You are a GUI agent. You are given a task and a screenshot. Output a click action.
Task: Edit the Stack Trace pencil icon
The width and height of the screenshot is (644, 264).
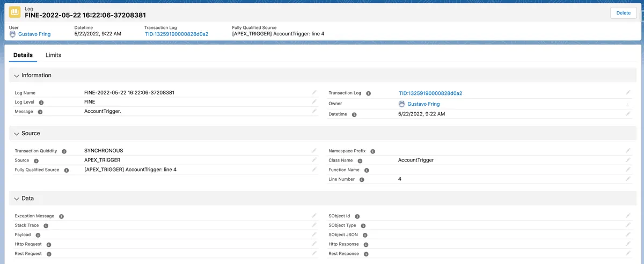click(314, 225)
